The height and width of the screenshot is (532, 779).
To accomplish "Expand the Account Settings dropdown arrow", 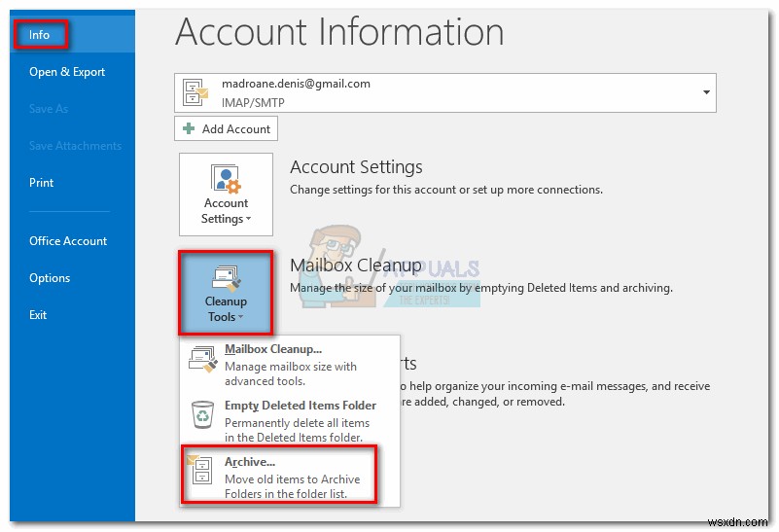I will click(x=248, y=219).
